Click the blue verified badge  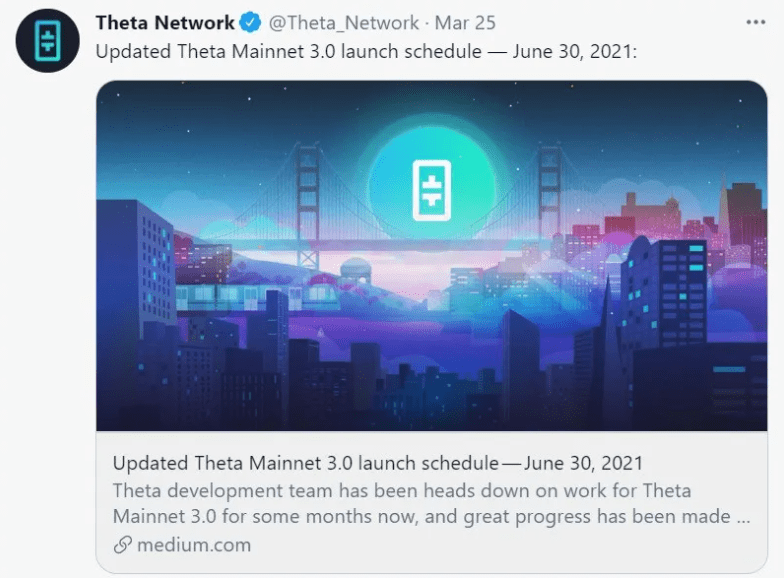click(250, 23)
